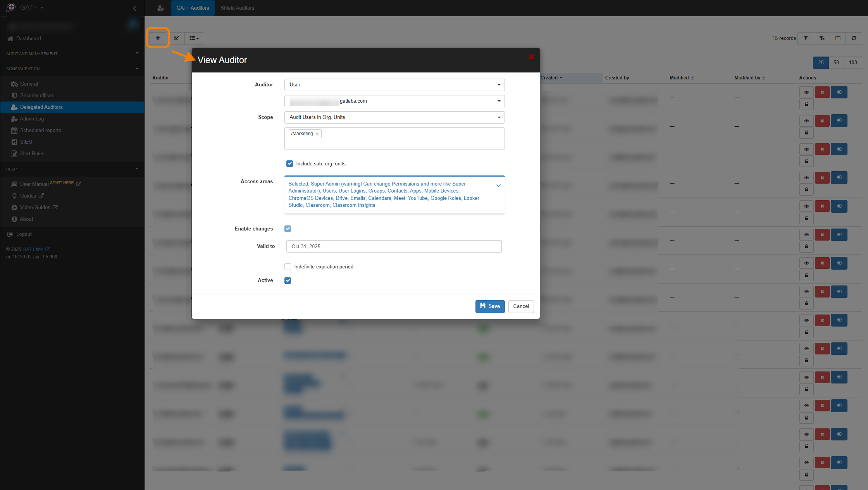Open the column visibility icon

[838, 38]
